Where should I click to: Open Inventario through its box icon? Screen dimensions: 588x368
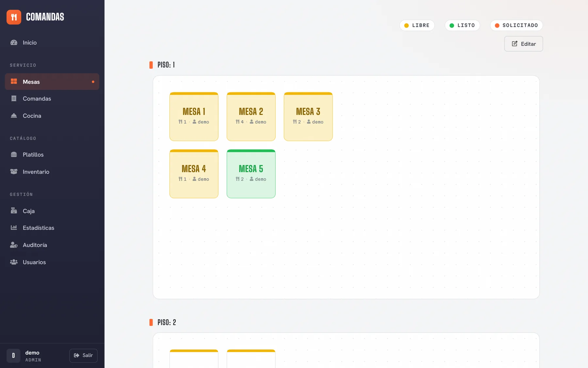pyautogui.click(x=14, y=172)
